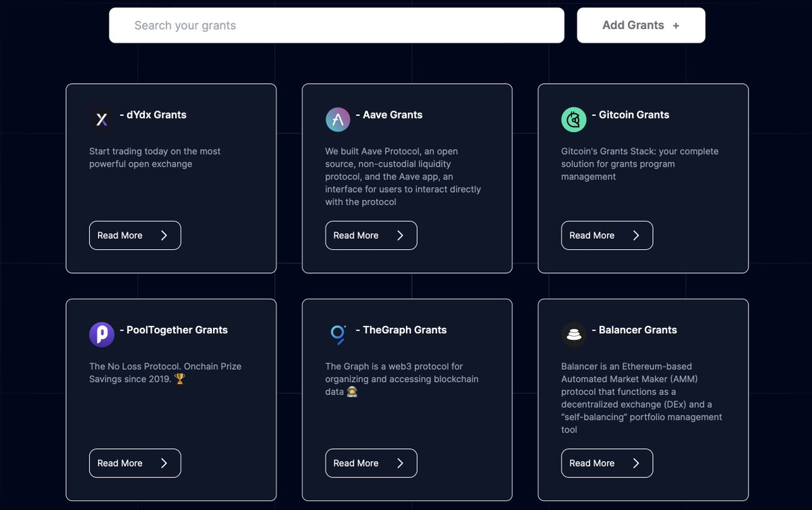Screen dimensions: 812x510
Task: Open Read More on TheGraph Grants card
Action: click(x=371, y=463)
